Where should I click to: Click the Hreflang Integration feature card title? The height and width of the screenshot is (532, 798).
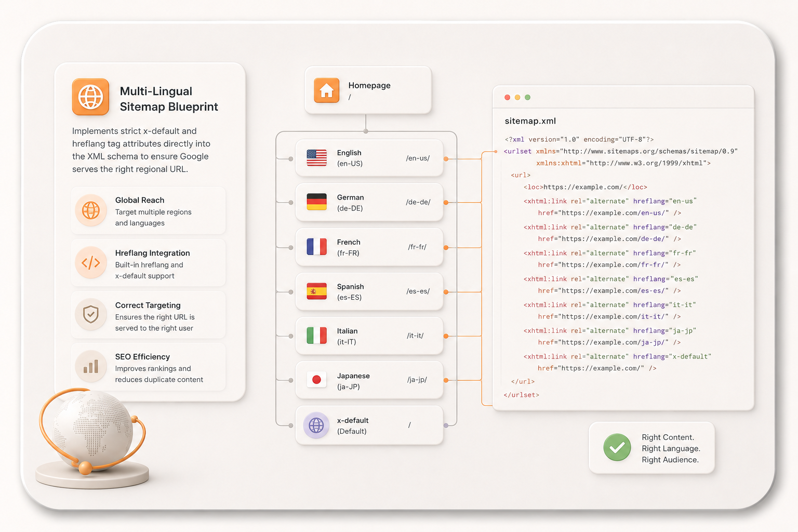point(152,253)
